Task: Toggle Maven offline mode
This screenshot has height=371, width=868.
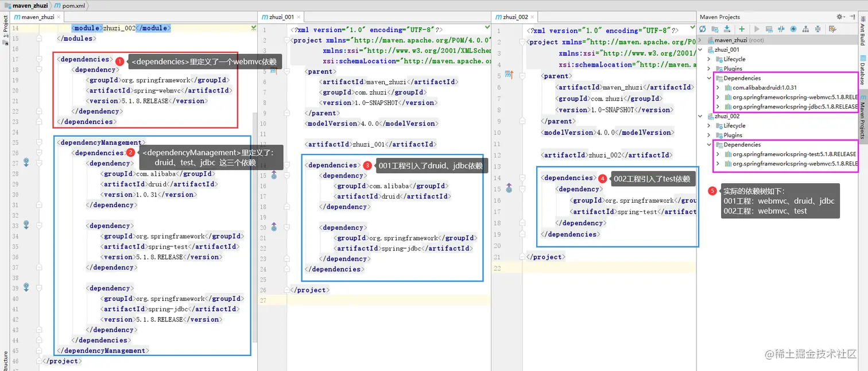Action: pyautogui.click(x=781, y=29)
